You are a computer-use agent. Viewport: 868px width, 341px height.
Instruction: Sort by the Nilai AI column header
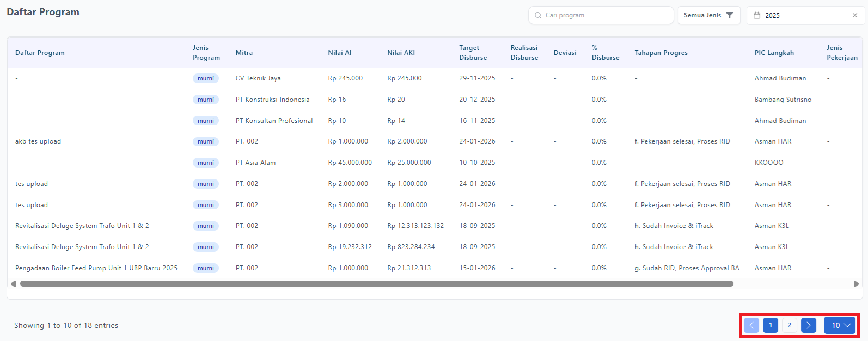339,53
